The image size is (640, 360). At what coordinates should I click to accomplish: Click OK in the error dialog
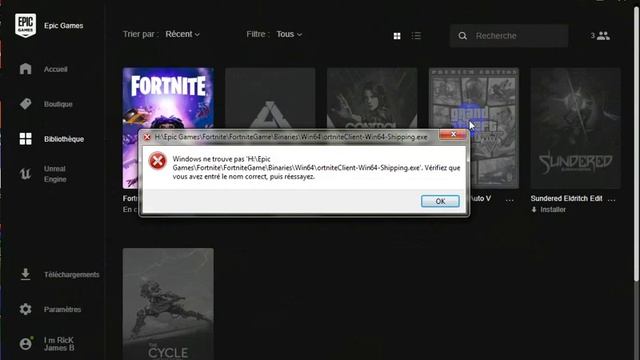tap(440, 201)
